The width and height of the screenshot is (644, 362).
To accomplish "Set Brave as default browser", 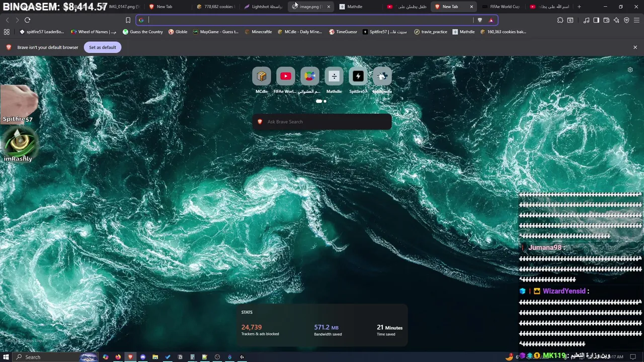I will coord(102,47).
